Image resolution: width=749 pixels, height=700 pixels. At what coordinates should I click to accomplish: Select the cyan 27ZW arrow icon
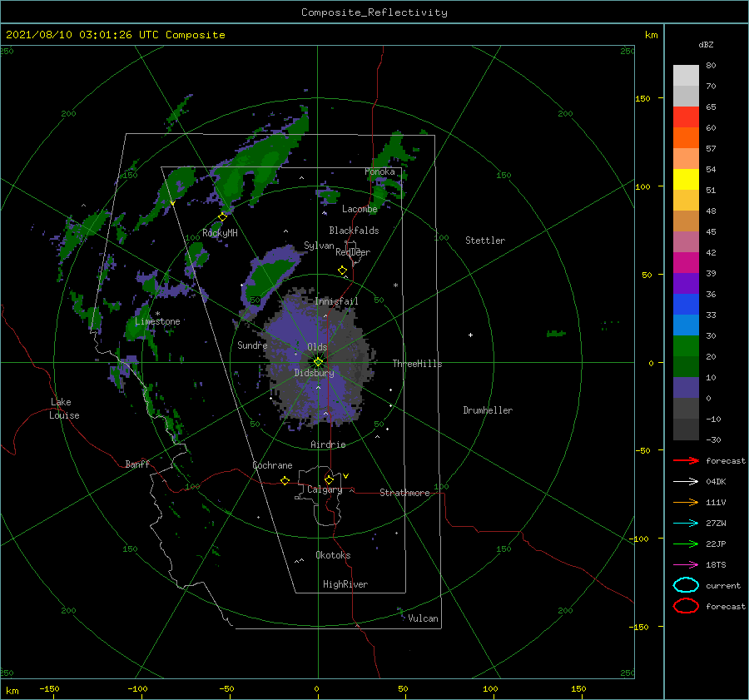pos(686,524)
